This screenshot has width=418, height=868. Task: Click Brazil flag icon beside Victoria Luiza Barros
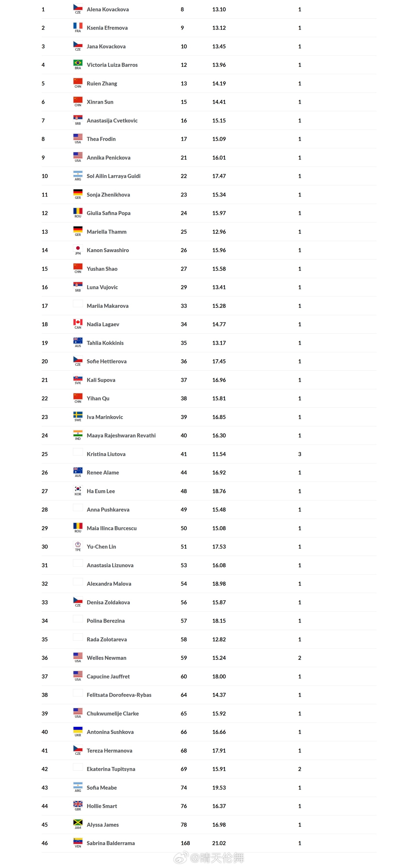[78, 63]
